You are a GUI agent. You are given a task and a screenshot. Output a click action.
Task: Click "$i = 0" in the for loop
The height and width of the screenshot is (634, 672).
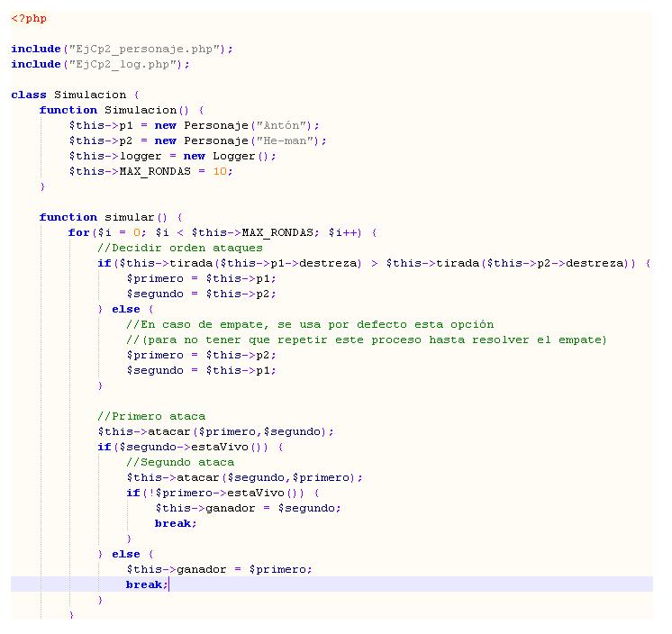[119, 232]
